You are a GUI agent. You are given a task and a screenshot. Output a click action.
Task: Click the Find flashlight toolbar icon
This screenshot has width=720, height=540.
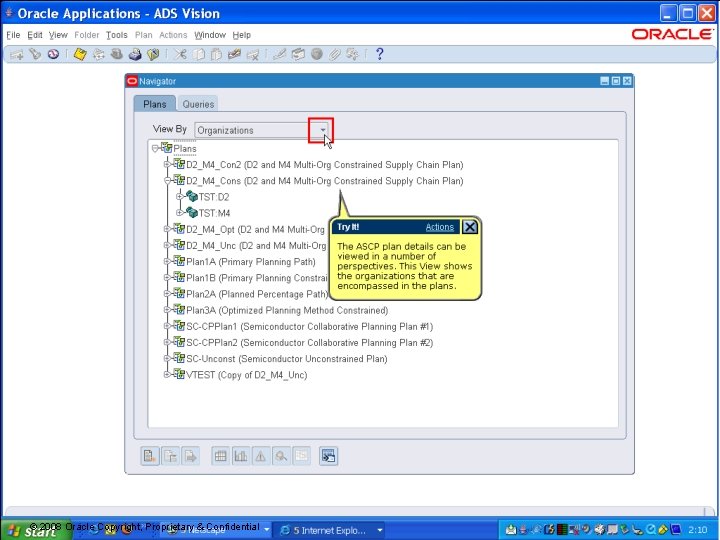coord(35,55)
